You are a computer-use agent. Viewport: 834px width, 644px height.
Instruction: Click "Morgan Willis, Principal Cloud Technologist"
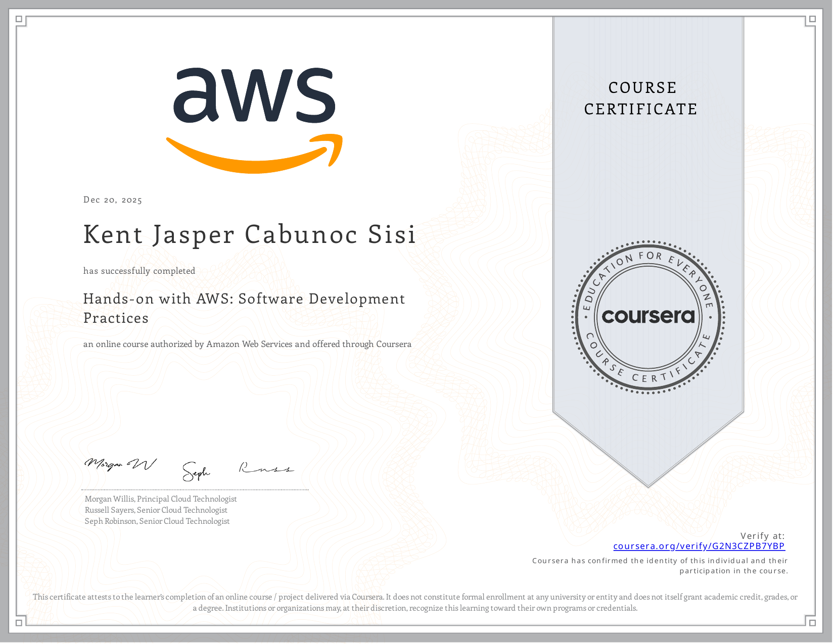pyautogui.click(x=161, y=499)
